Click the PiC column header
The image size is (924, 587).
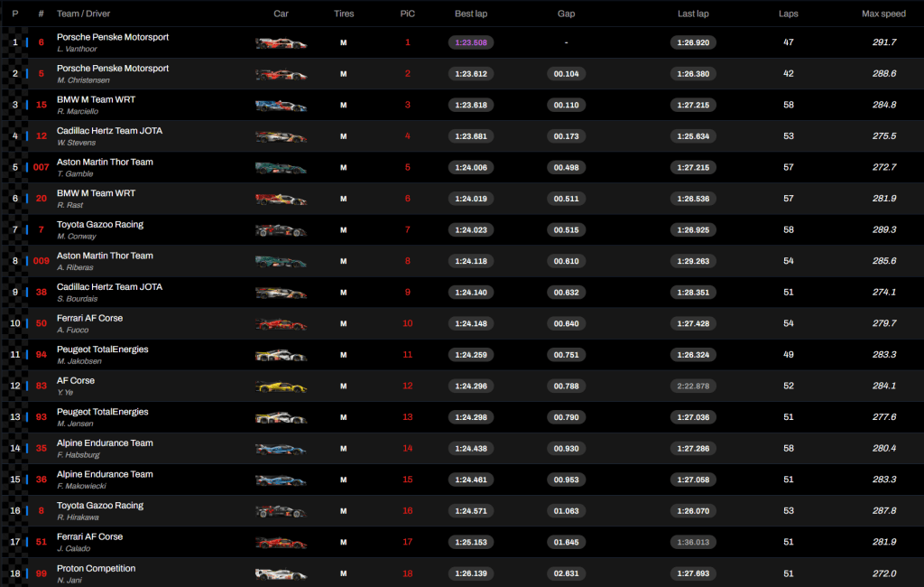click(x=407, y=14)
